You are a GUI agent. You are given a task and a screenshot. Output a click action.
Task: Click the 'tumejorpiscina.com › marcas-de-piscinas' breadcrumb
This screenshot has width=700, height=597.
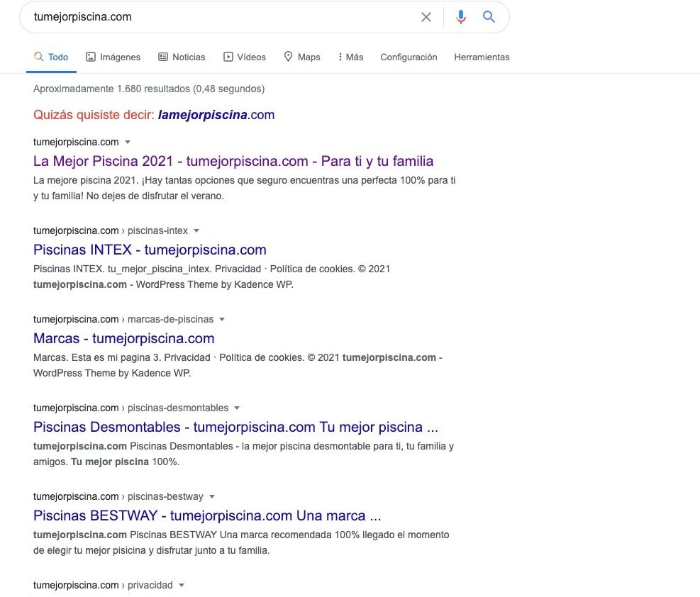click(123, 320)
